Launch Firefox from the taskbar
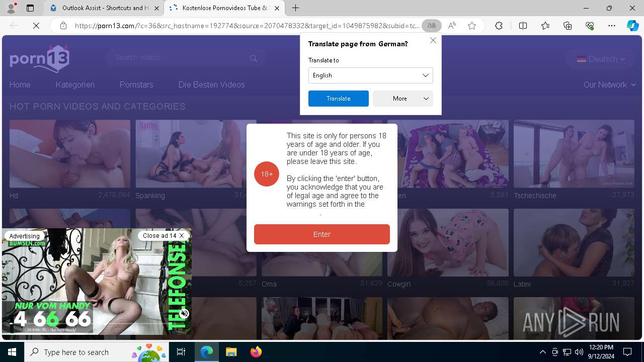The height and width of the screenshot is (362, 644). (256, 352)
